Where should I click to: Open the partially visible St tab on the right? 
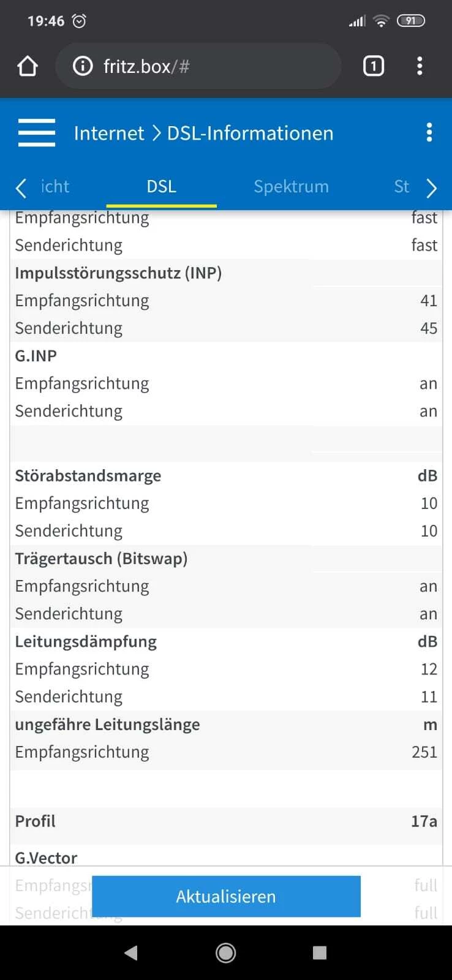coord(401,186)
